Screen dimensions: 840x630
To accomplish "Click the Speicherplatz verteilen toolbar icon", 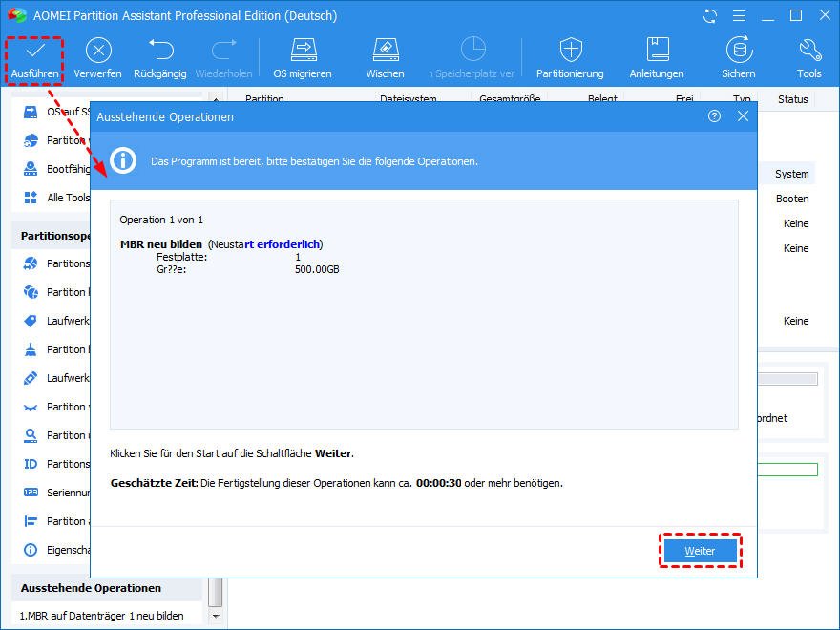I will tap(473, 50).
